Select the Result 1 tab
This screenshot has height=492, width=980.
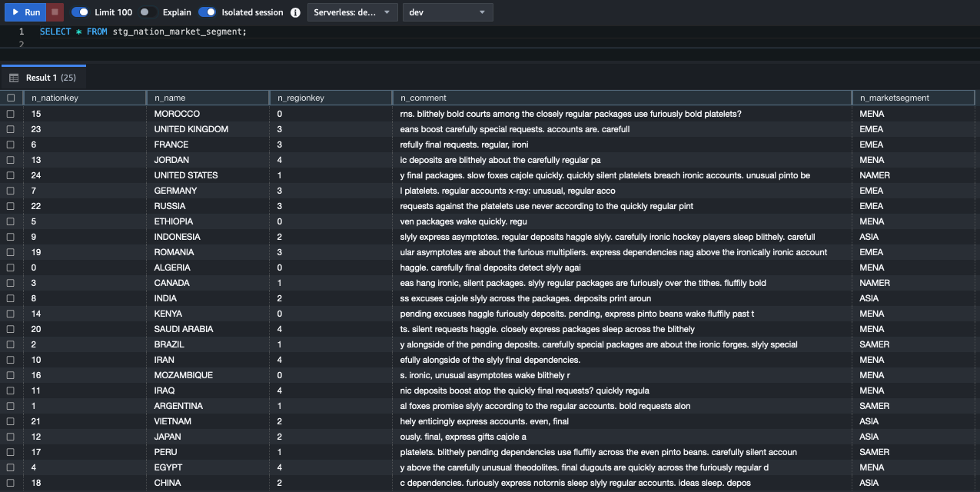point(43,78)
